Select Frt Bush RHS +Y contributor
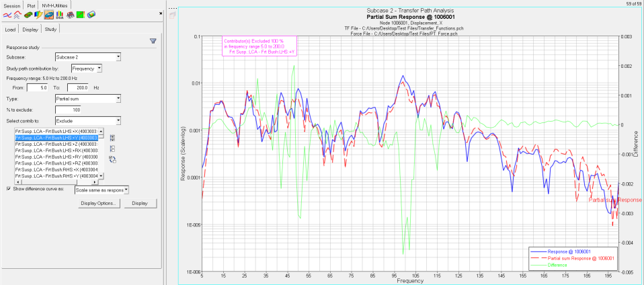Screen dimensions: 644x285 coord(56,175)
